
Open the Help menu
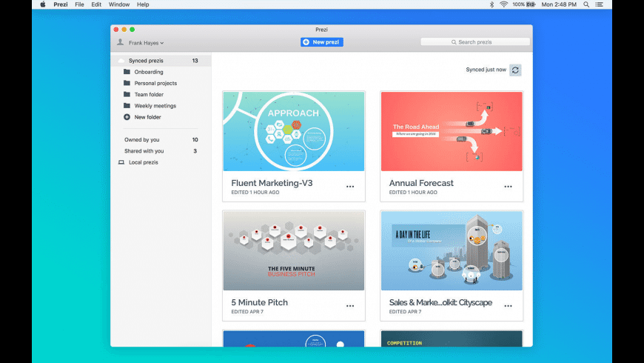coord(143,4)
